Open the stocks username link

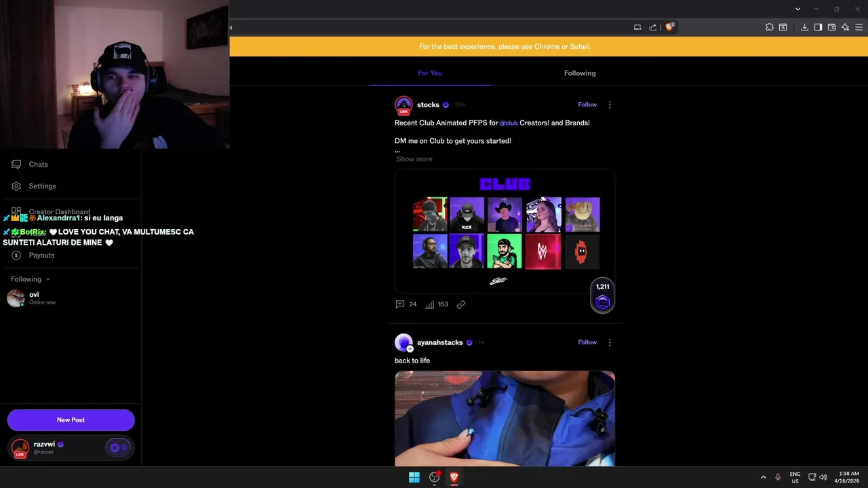point(428,105)
